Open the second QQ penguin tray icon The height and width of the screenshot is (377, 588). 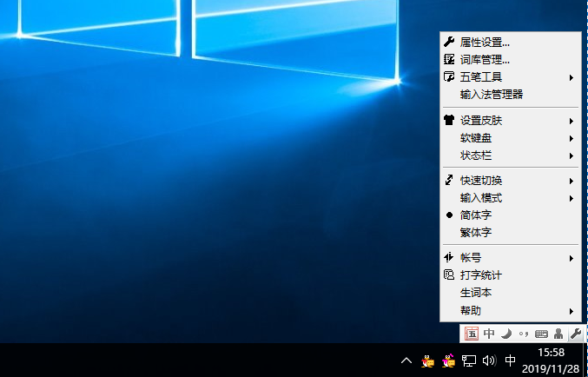[x=448, y=360]
